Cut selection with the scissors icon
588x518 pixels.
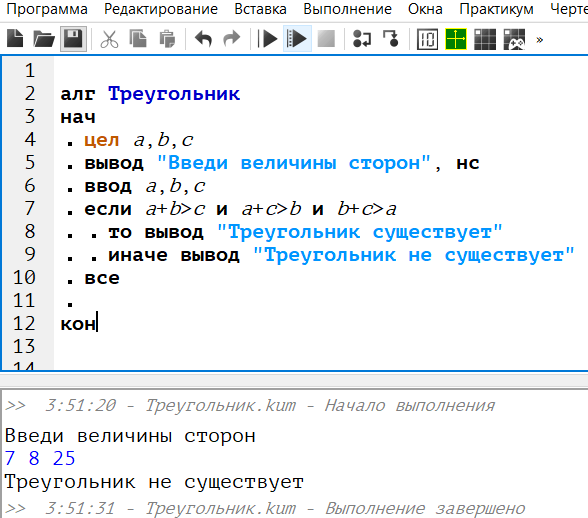pyautogui.click(x=109, y=39)
